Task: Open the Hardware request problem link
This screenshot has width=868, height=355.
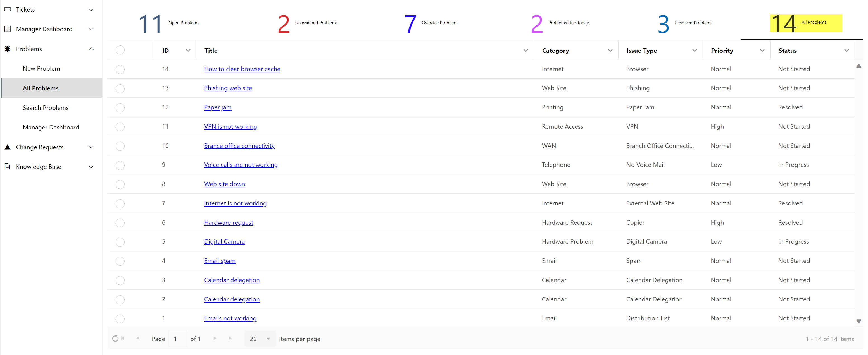Action: (229, 222)
